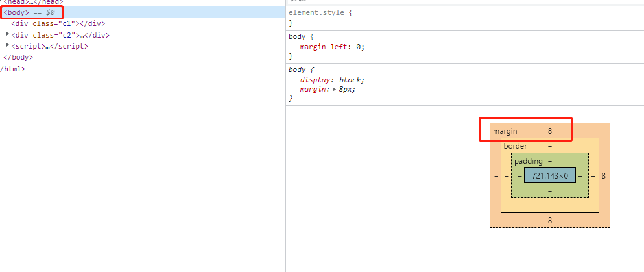Click the content size 721.143×0 box

550,175
